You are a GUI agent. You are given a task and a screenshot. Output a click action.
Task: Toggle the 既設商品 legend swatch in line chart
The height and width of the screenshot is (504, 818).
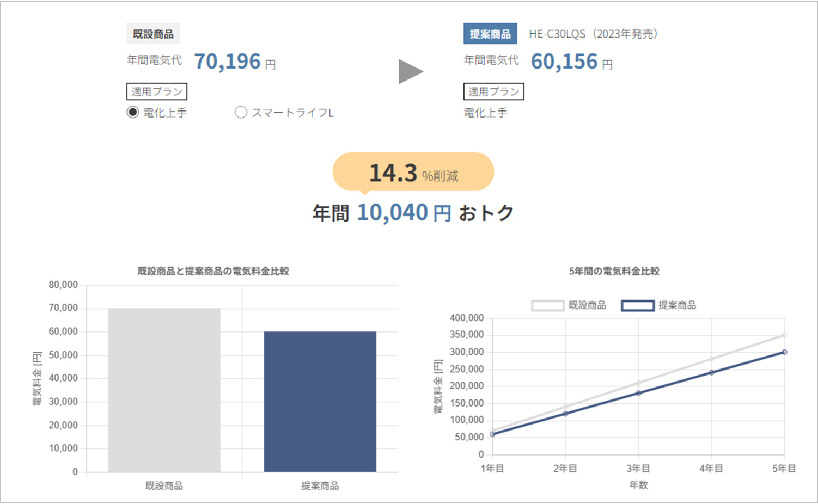pos(547,306)
